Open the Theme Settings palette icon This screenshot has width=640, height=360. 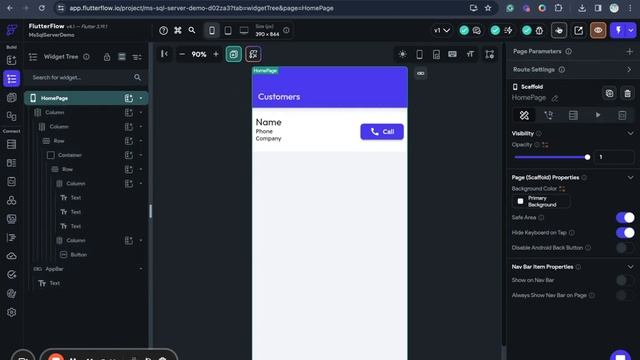(x=11, y=293)
